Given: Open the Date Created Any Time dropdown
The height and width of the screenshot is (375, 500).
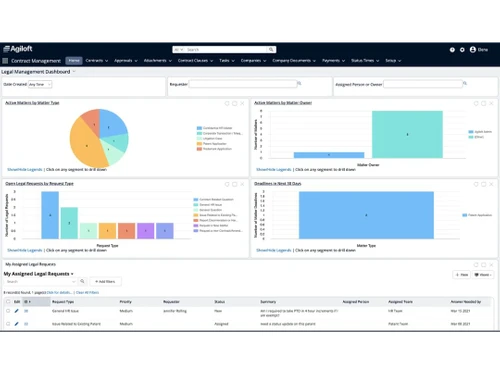Looking at the screenshot, I should (x=40, y=84).
